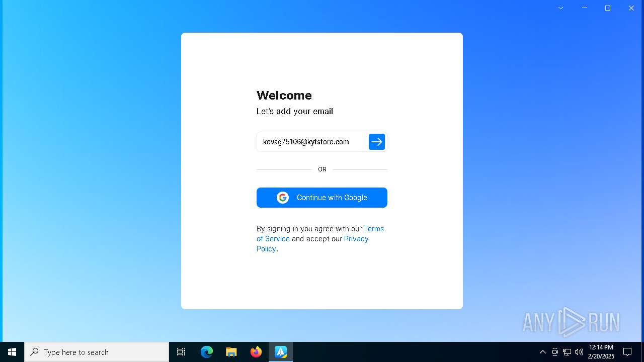This screenshot has width=644, height=362.
Task: Launch Firefox from taskbar
Action: [256, 352]
